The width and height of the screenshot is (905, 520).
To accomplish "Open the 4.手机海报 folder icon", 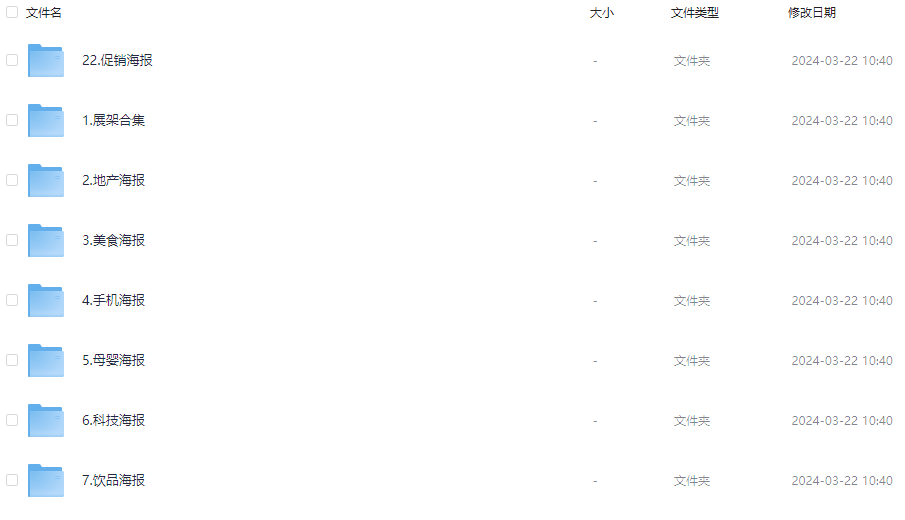I will pos(46,301).
